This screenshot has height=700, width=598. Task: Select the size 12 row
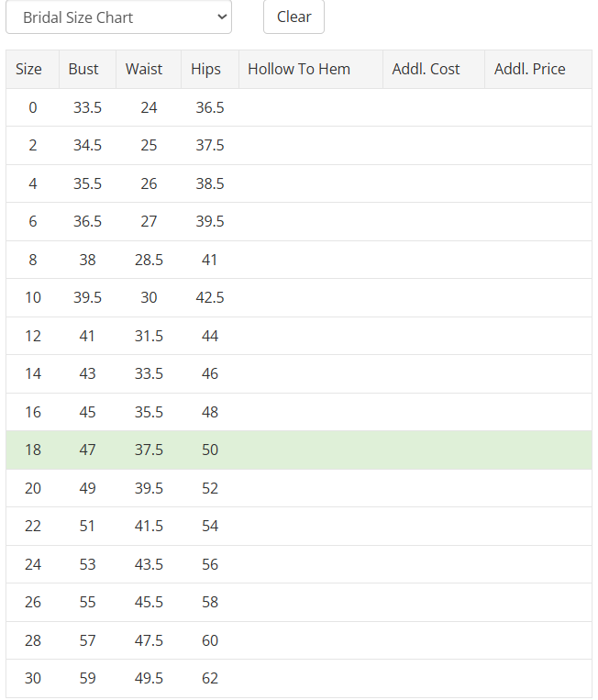pyautogui.click(x=33, y=336)
